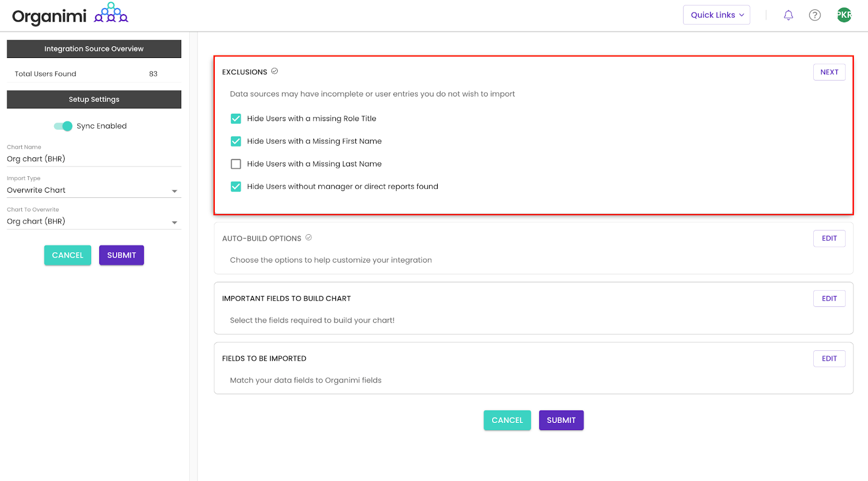Open the notifications bell
This screenshot has width=868, height=481.
pos(788,15)
